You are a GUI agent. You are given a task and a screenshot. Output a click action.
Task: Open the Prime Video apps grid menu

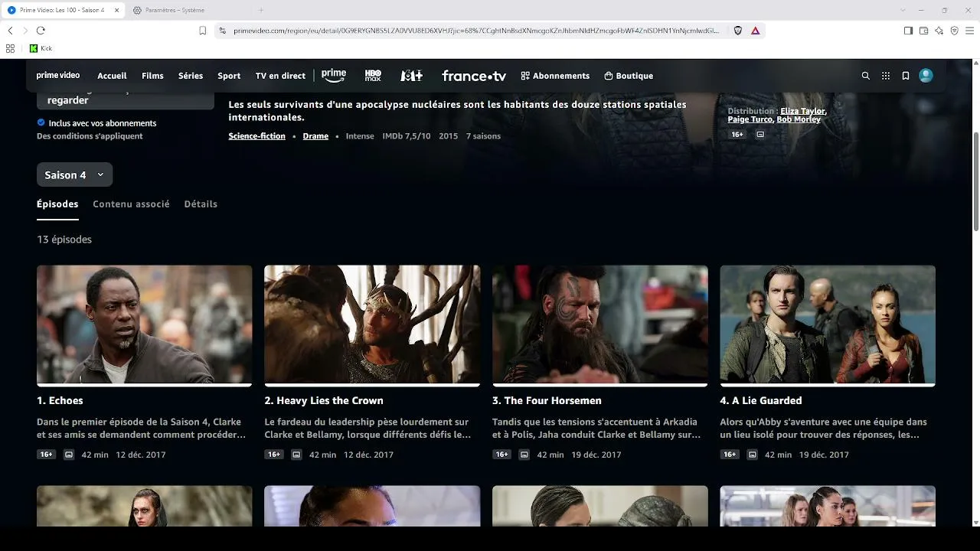pos(886,76)
